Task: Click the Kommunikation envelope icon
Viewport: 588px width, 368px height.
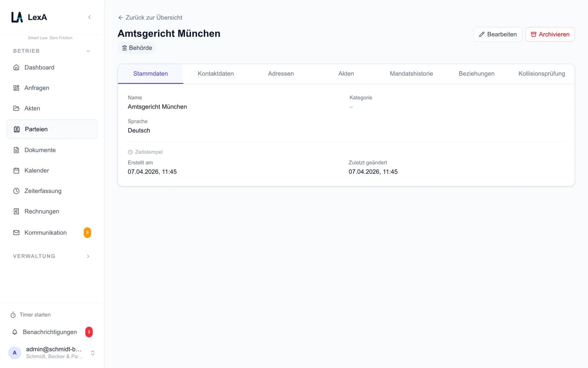Action: (x=16, y=233)
